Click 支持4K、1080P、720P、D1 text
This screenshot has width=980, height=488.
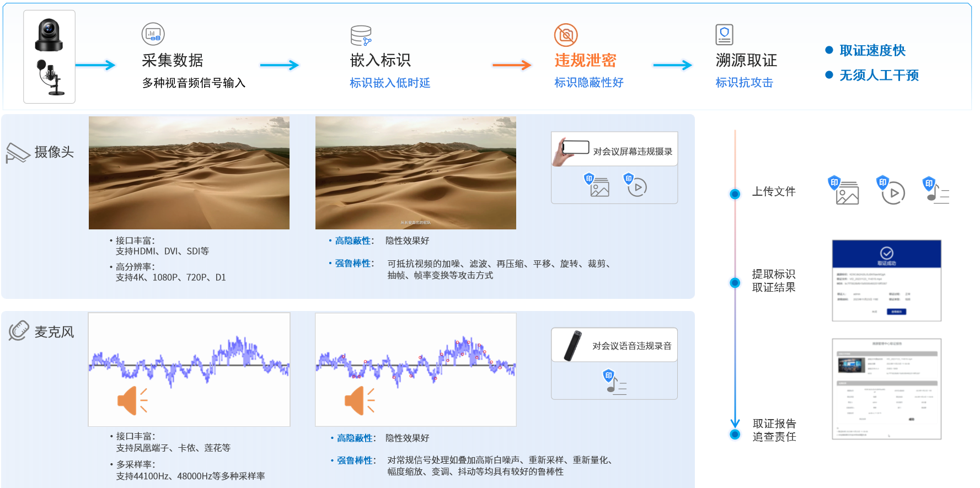coord(170,277)
